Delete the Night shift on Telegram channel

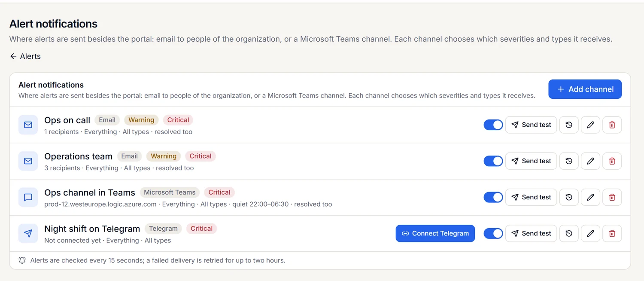pyautogui.click(x=612, y=233)
